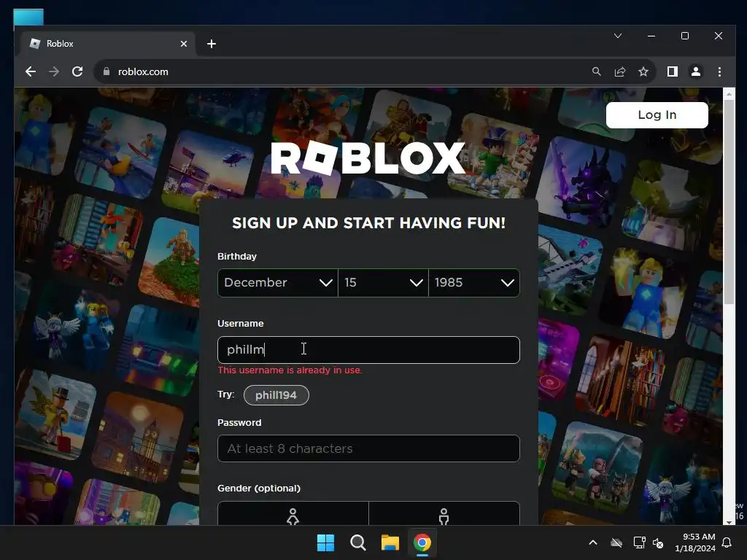Click the address bar URL roblox.com
The image size is (747, 560).
(x=143, y=72)
